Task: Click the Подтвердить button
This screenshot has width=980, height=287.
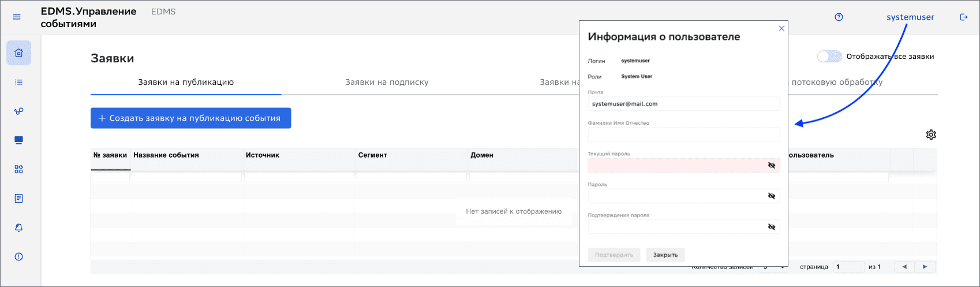Action: 614,255
